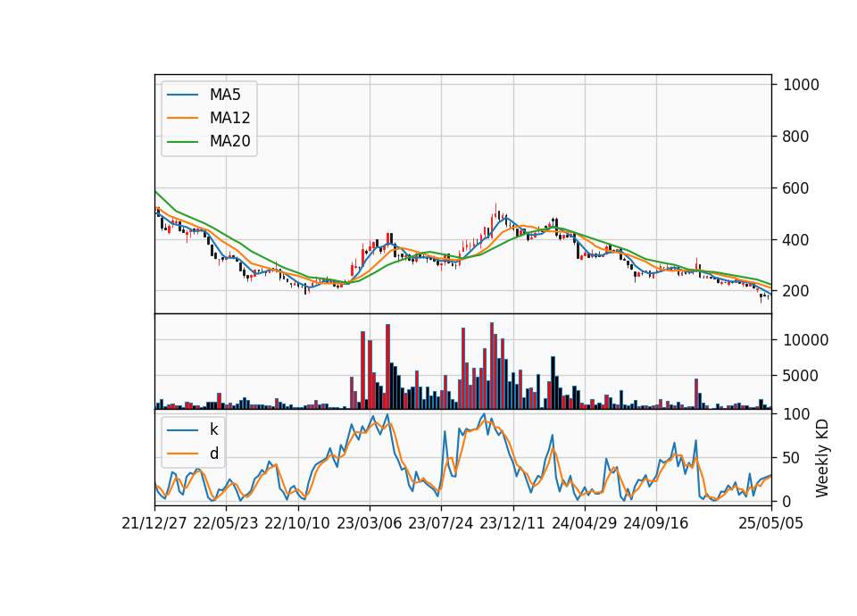The width and height of the screenshot is (857, 616).
Task: Click the 0 tick label on KD axis
Action: (787, 501)
